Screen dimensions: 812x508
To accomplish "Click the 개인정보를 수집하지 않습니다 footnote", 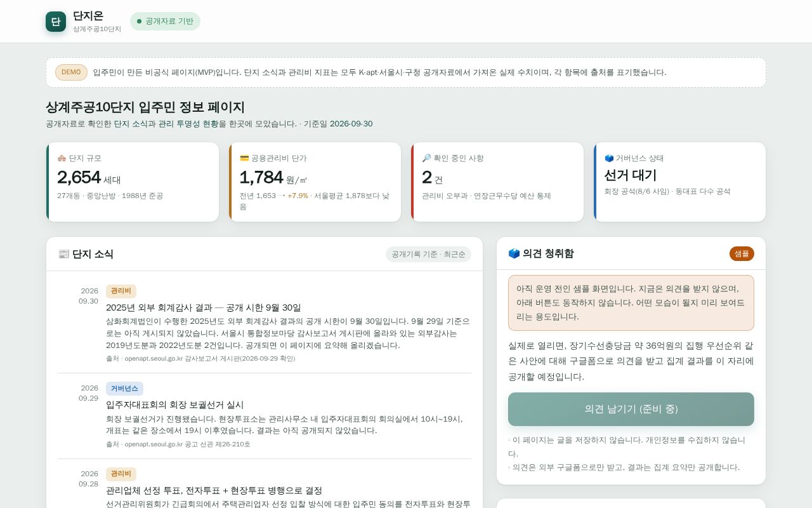I will pos(627,446).
